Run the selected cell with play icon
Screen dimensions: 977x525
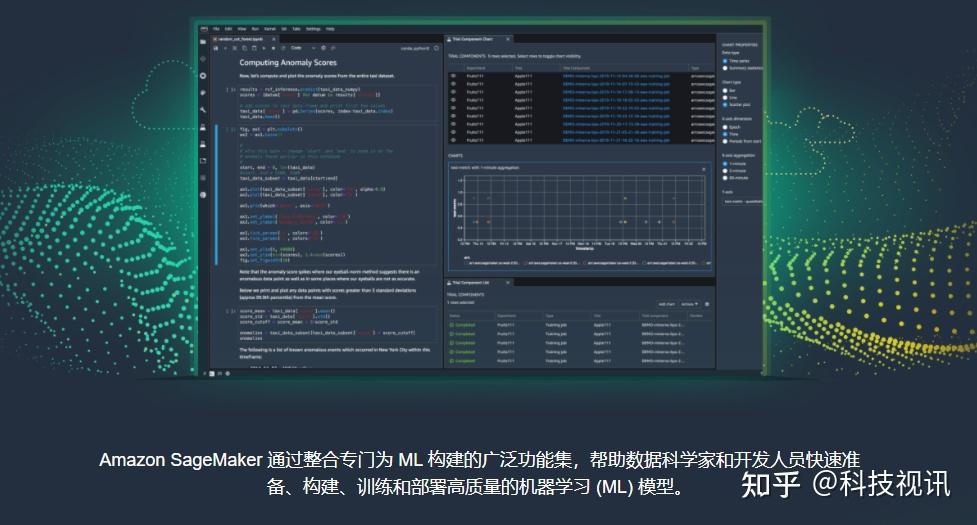point(264,48)
